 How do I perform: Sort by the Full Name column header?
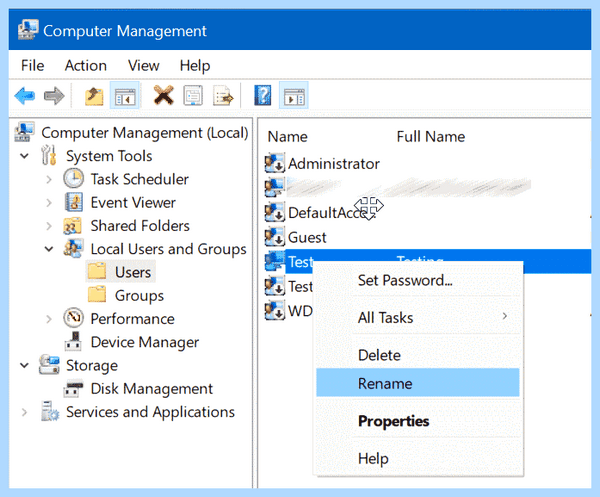431,137
